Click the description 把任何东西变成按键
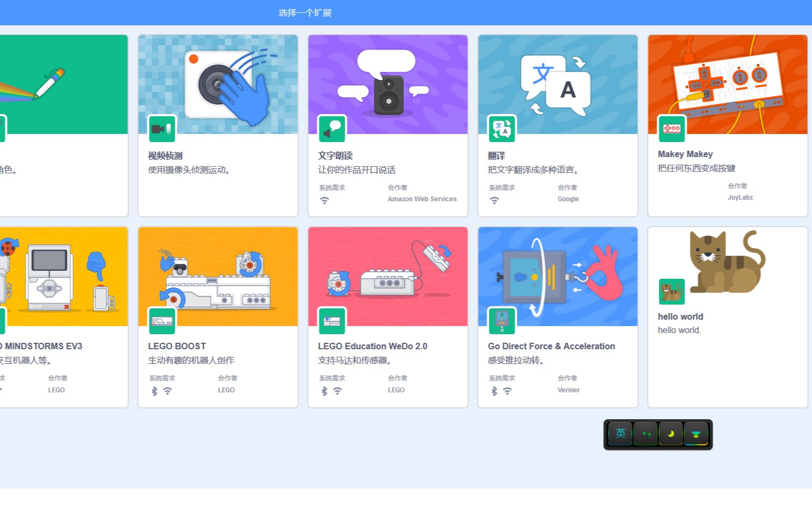Viewport: 812px width, 508px height. [696, 168]
